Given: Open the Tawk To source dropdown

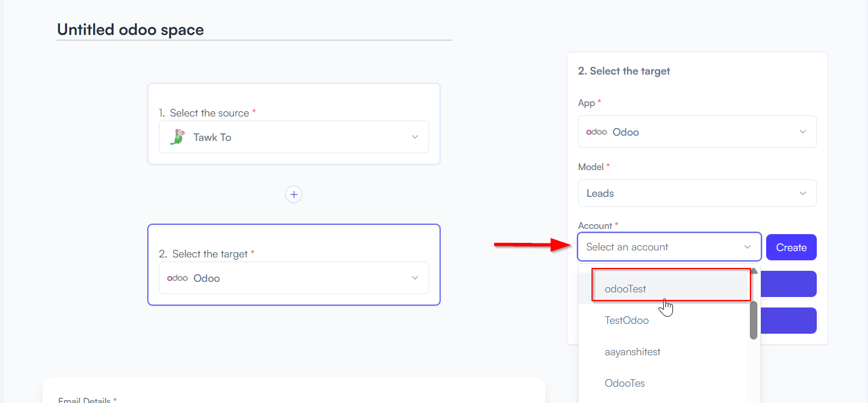Looking at the screenshot, I should pos(294,137).
